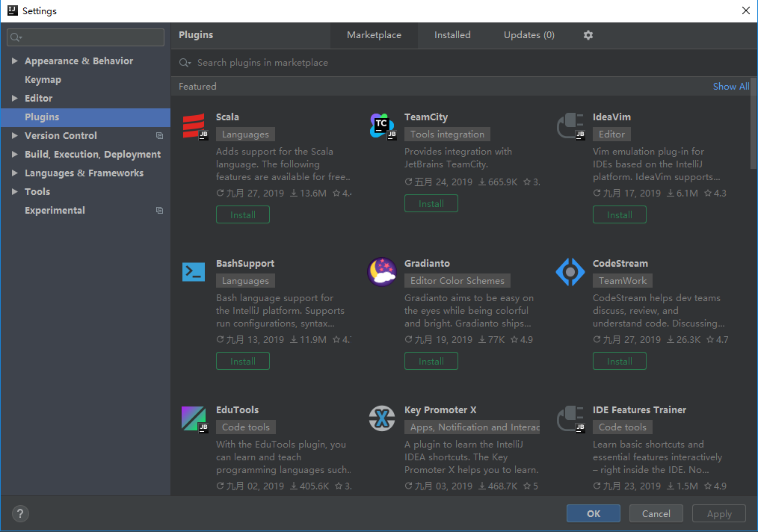758x532 pixels.
Task: Expand Build, Execution, Deployment node
Action: (x=14, y=154)
